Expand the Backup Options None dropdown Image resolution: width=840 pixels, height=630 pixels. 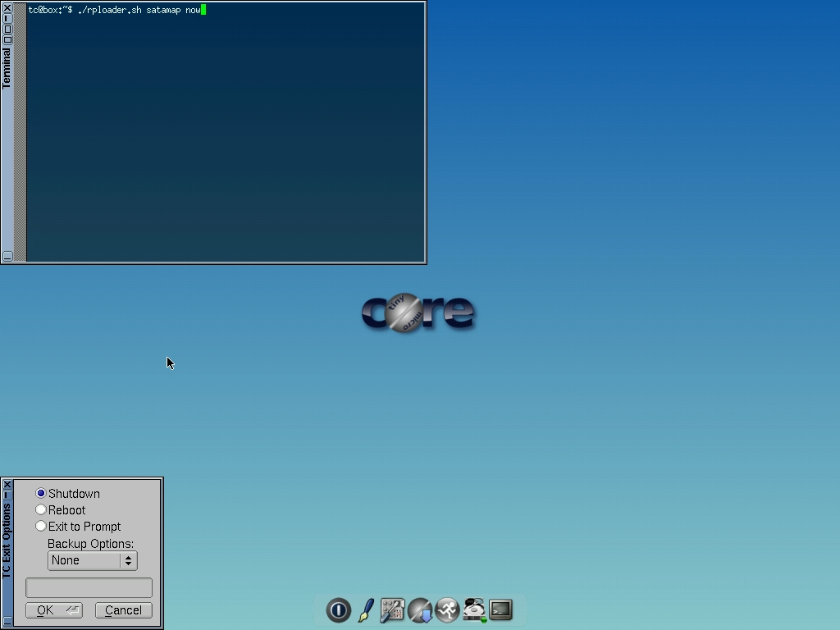92,560
